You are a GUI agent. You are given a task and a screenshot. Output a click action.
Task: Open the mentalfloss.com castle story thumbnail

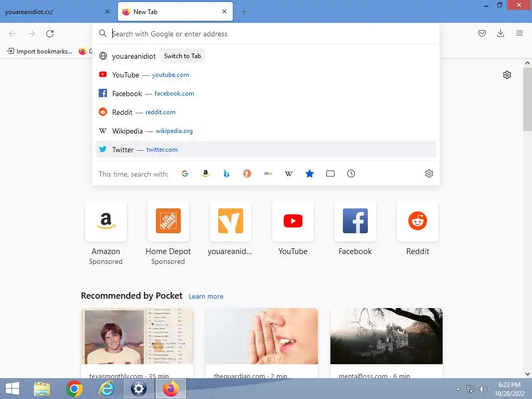click(x=387, y=336)
